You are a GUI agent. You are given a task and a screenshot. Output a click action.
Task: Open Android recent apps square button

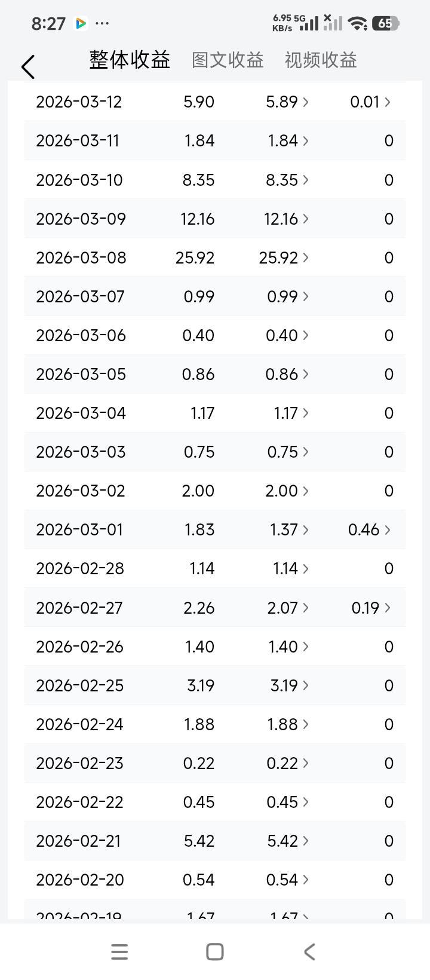(x=215, y=951)
